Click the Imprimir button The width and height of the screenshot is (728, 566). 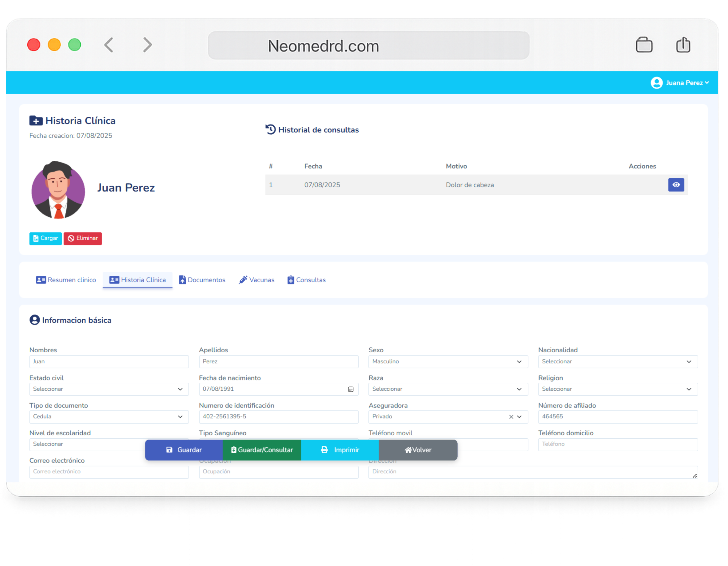click(340, 450)
